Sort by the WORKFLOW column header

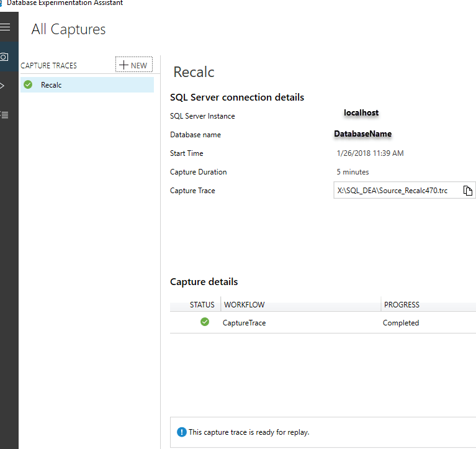tap(244, 305)
